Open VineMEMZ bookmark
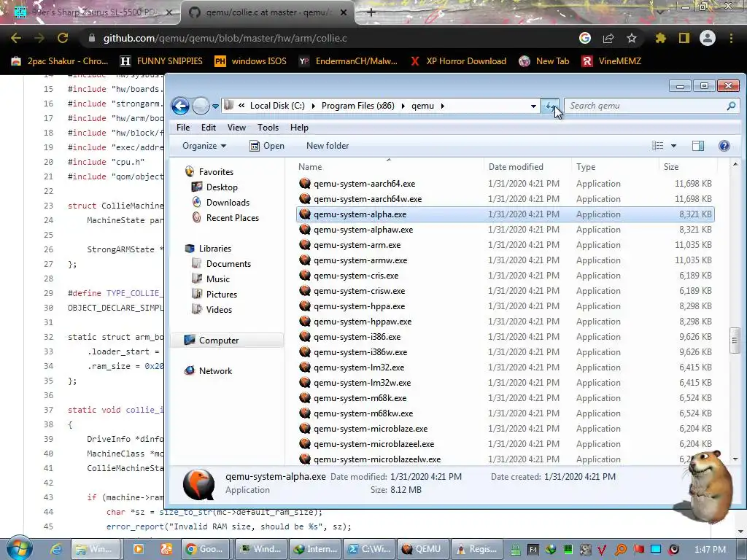747x560 pixels. pos(612,61)
